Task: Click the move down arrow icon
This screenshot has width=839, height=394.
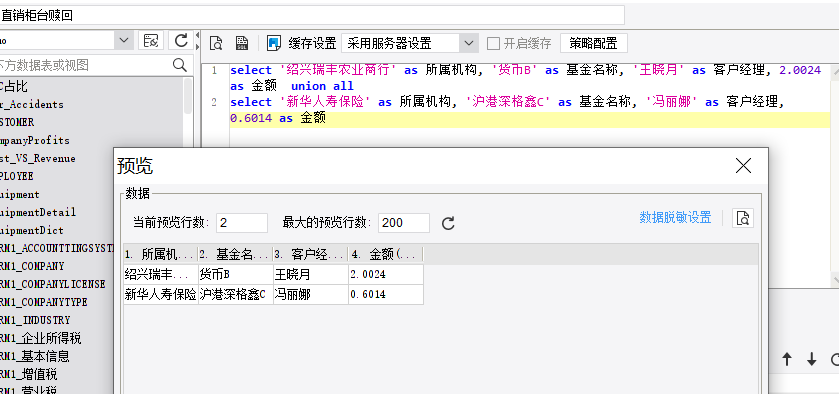Action: click(x=812, y=359)
